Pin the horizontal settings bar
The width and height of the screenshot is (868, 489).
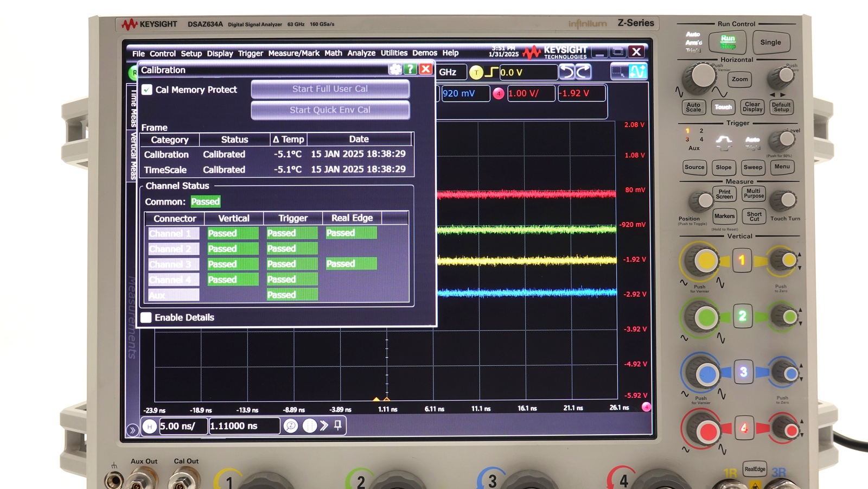[x=338, y=426]
